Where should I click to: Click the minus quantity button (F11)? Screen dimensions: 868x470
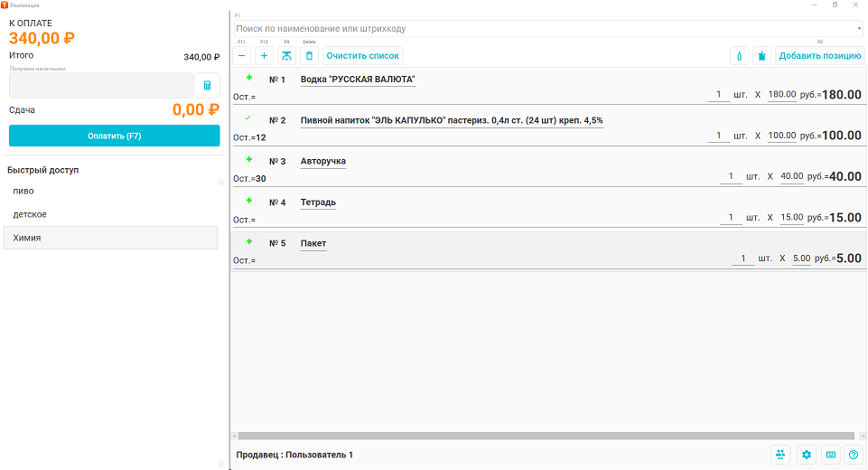click(x=242, y=55)
